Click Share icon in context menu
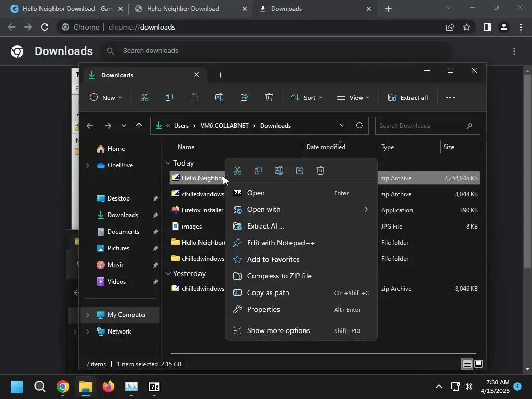Viewport: 532px width, 399px height. pyautogui.click(x=300, y=170)
